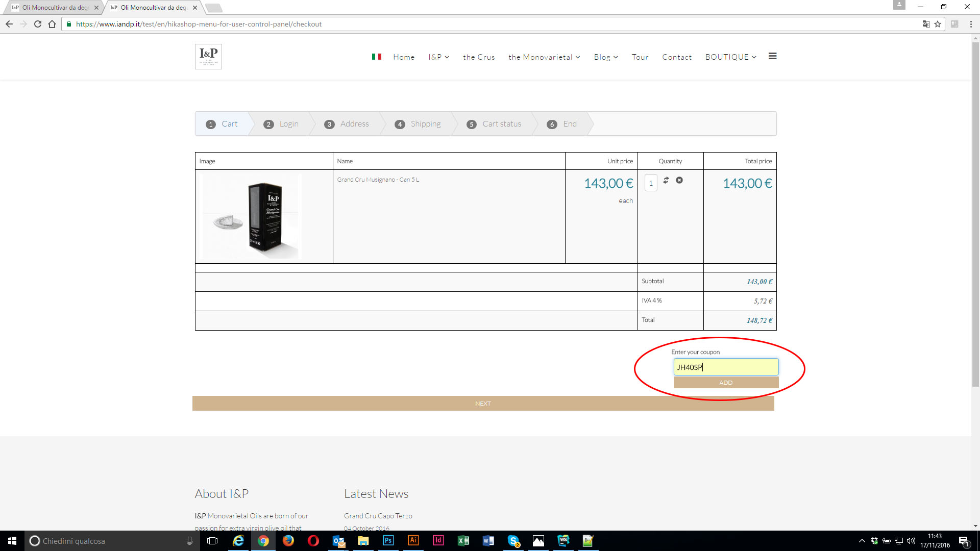
Task: Open the BOUTIQUE dropdown menu
Action: click(730, 57)
